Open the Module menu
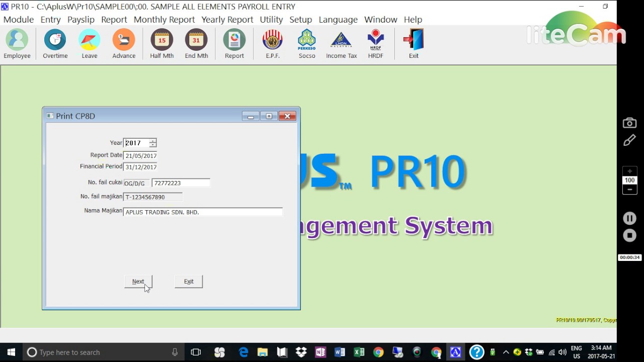This screenshot has width=644, height=362. [19, 20]
